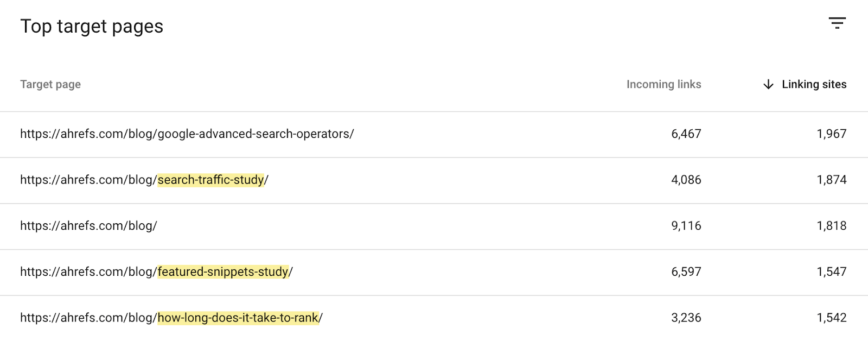Open the google-advanced-search-operators page row
This screenshot has width=868, height=341.
(187, 134)
